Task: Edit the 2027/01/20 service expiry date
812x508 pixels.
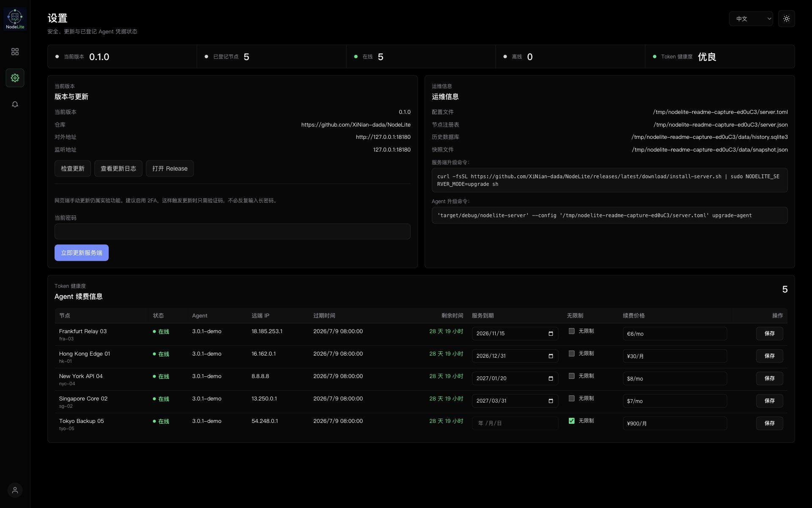Action: [x=515, y=378]
